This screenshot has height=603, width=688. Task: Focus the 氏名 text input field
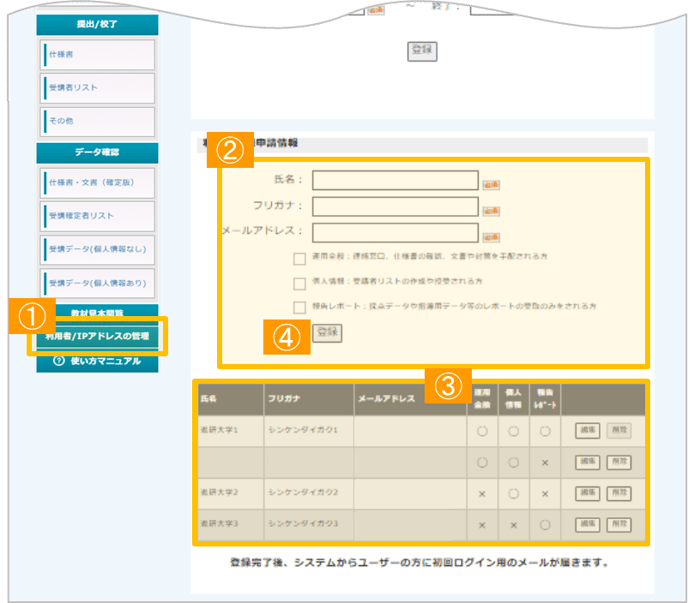(x=395, y=180)
